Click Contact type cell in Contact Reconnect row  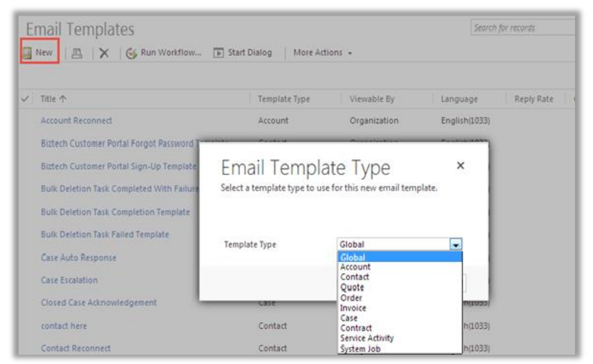click(x=272, y=348)
